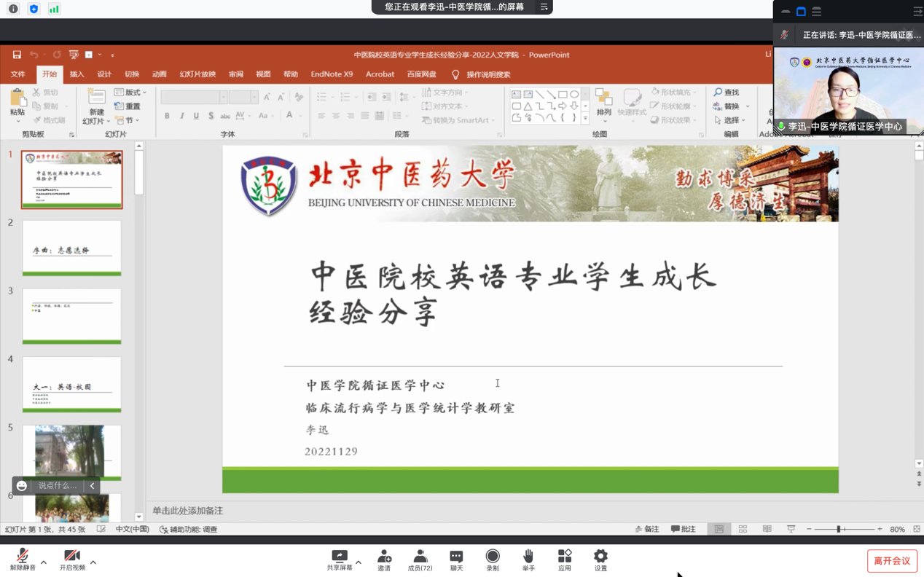Click the smiley emoji reaction icon
This screenshot has width=924, height=577.
22,486
